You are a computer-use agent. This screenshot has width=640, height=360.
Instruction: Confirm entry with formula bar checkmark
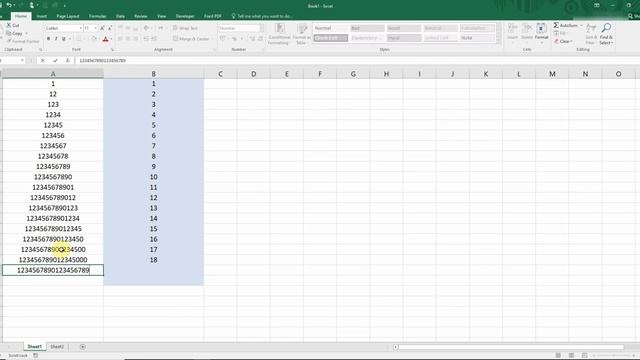(55, 60)
